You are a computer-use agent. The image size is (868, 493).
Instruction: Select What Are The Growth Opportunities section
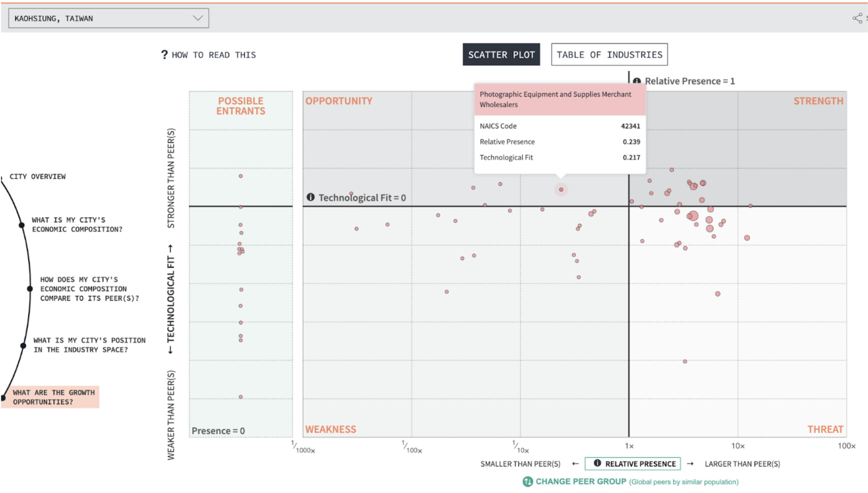click(x=54, y=397)
